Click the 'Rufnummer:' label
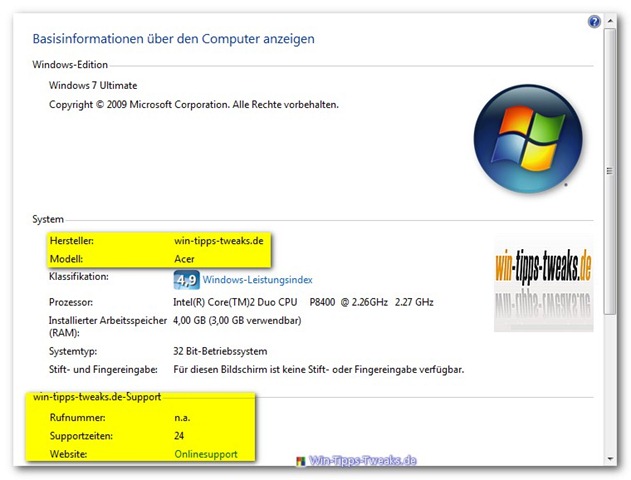The image size is (631, 480). point(78,418)
